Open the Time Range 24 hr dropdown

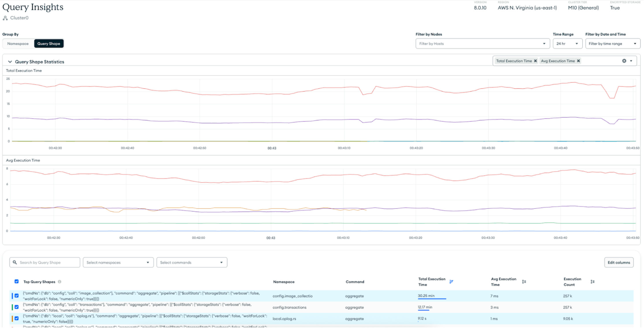click(567, 43)
